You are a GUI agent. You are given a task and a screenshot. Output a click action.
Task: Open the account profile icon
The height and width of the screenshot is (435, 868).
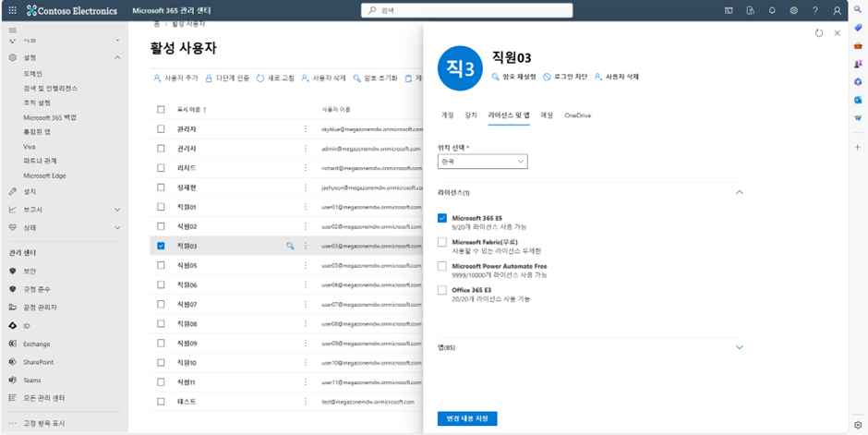coord(837,10)
